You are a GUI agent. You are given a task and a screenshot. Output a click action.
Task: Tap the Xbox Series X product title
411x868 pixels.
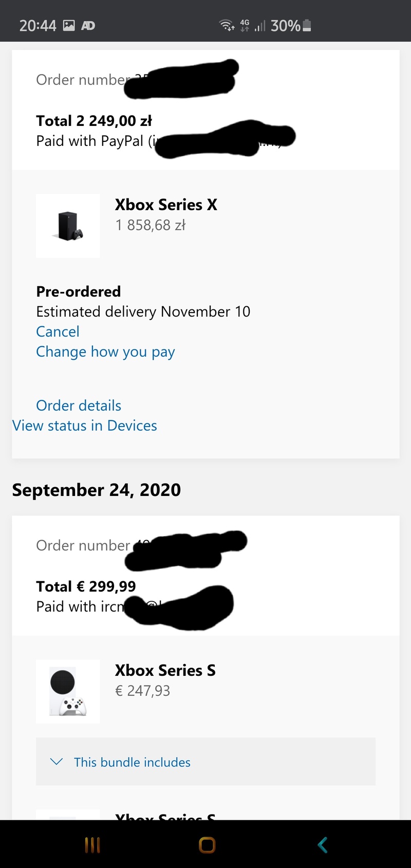pos(166,205)
